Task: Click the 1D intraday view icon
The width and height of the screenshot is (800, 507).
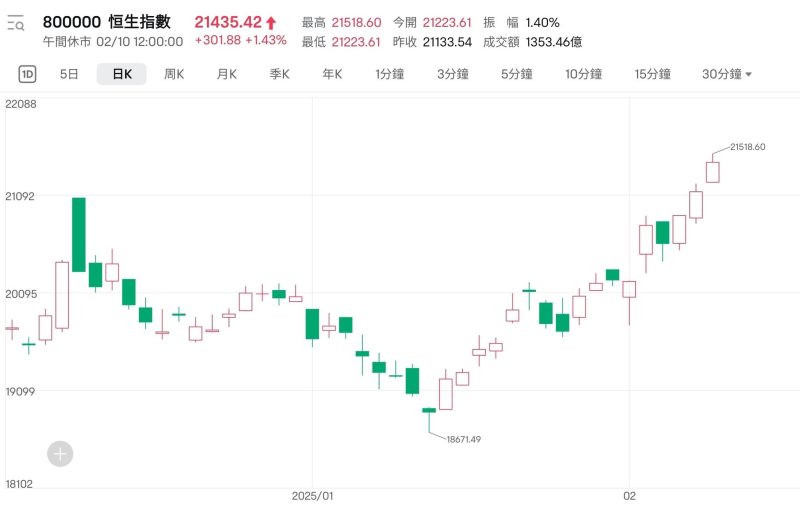Action: tap(28, 74)
